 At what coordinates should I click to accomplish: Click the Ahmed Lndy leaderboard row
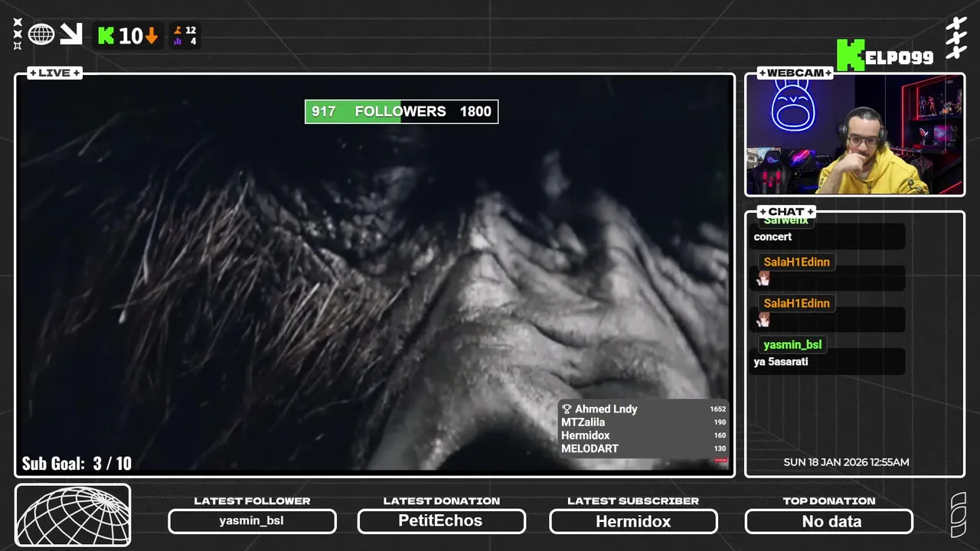[643, 409]
